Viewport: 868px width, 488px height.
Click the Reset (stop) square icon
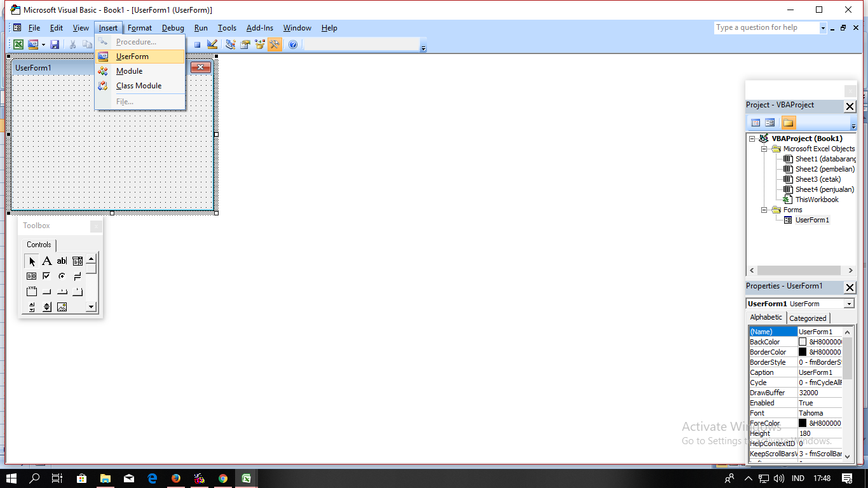click(197, 44)
